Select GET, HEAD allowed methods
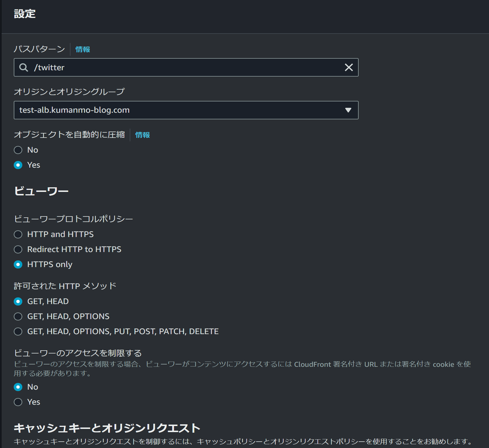Screen dimensions: 489x448 (x=18, y=301)
